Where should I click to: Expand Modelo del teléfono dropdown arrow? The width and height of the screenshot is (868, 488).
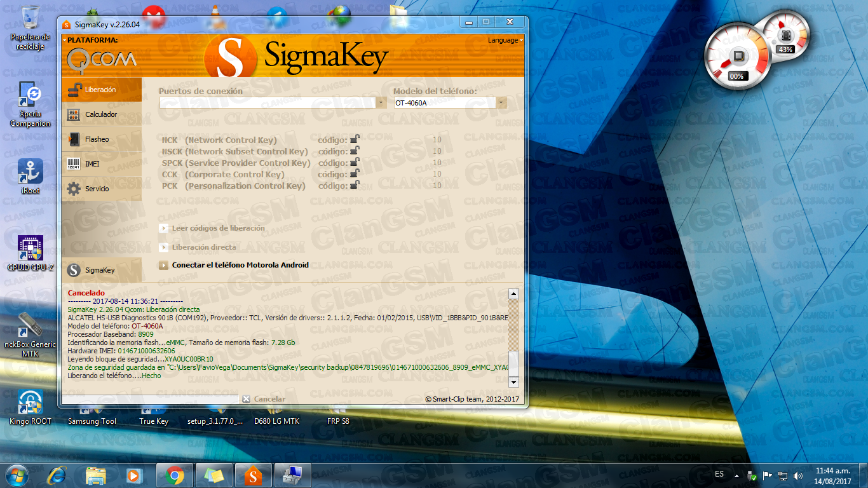coord(501,102)
